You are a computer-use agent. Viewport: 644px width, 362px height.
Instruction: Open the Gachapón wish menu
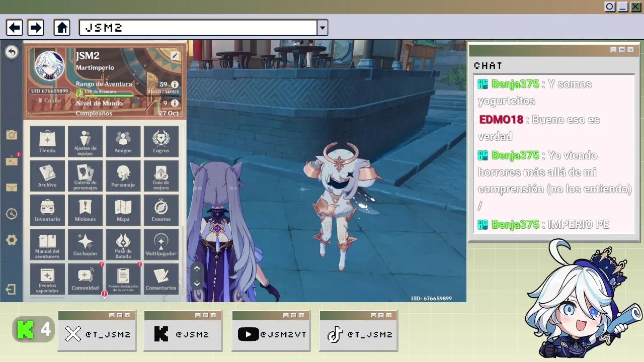(x=85, y=244)
